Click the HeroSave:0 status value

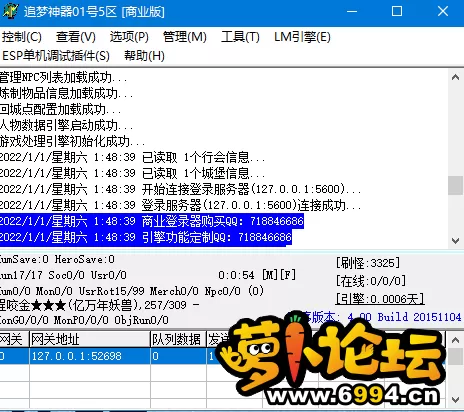85,259
